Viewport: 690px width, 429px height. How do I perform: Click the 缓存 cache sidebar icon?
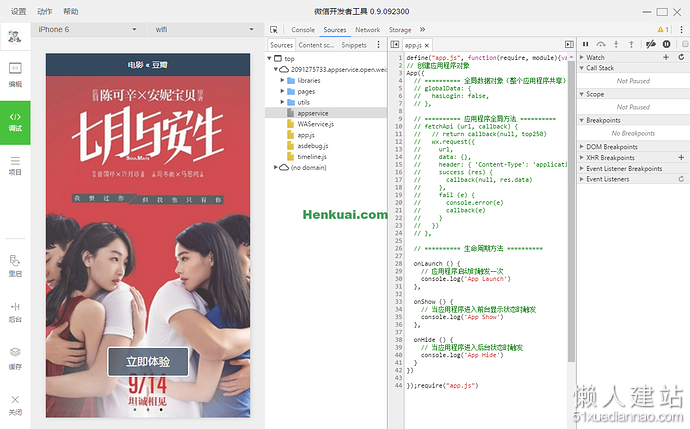(15, 358)
